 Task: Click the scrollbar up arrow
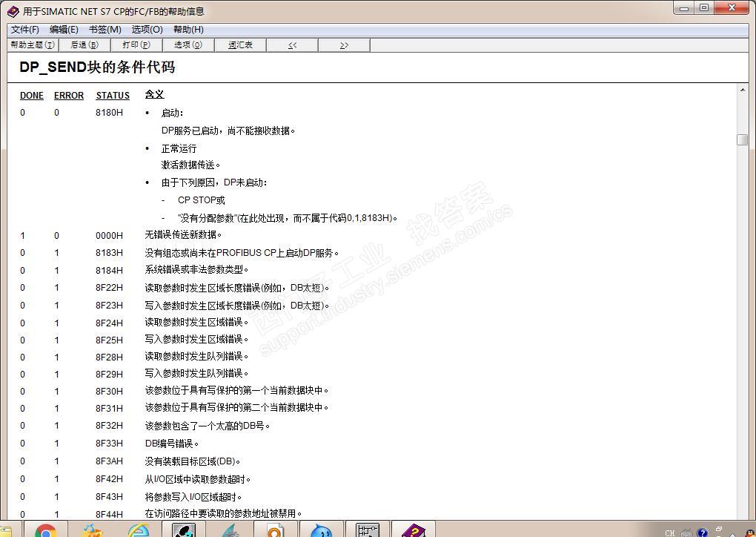(743, 90)
